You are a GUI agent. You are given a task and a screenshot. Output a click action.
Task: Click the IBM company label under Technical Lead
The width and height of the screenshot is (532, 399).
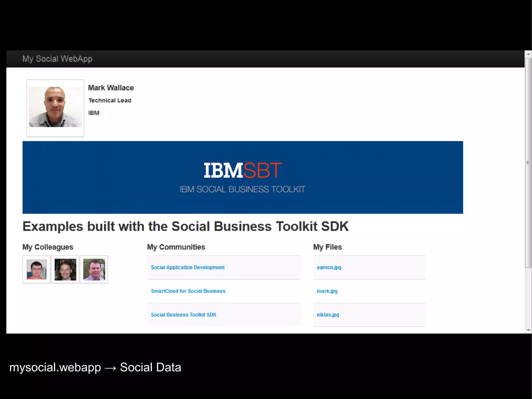coord(94,113)
